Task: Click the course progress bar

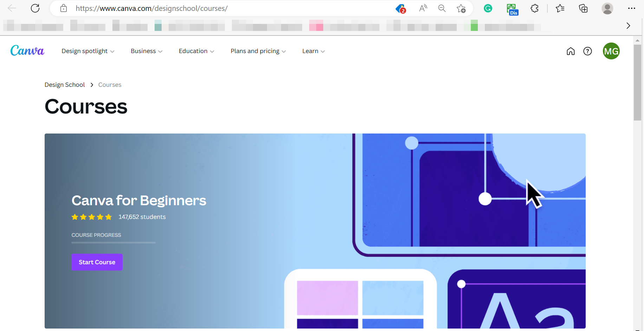Action: click(x=113, y=242)
